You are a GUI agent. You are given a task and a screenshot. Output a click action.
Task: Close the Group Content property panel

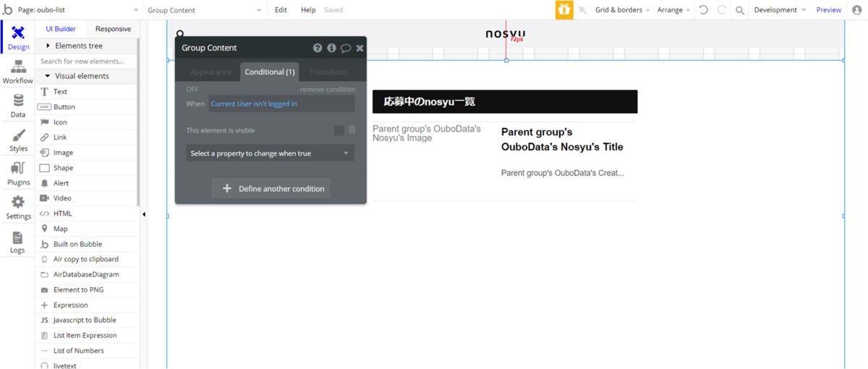(359, 48)
